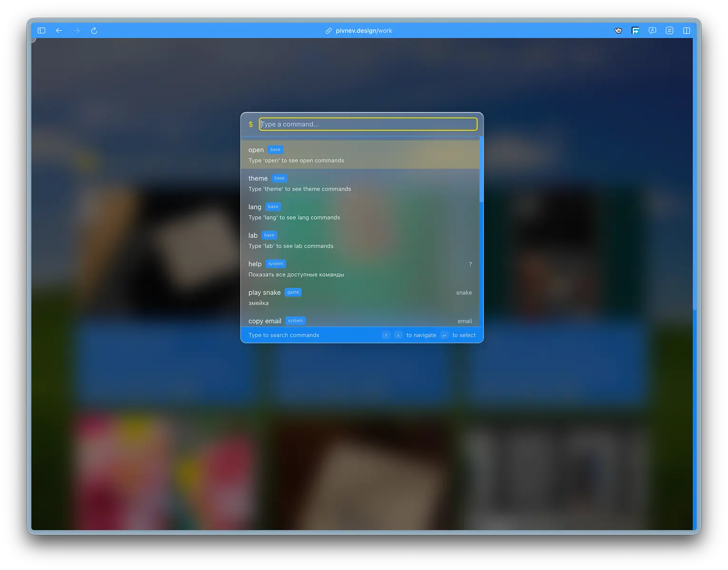This screenshot has width=728, height=570.
Task: Open the translate speech-bubble icon
Action: click(652, 30)
